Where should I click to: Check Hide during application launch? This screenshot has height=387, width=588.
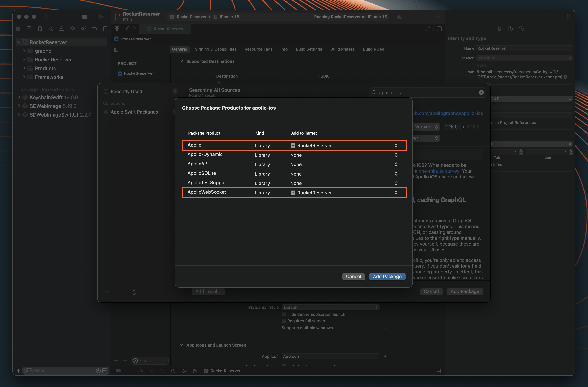tap(284, 314)
